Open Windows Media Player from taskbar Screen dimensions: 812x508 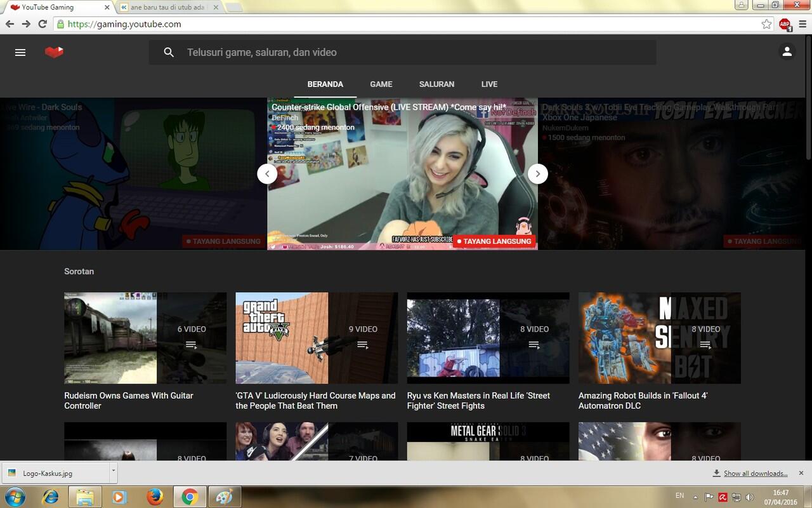pyautogui.click(x=120, y=497)
